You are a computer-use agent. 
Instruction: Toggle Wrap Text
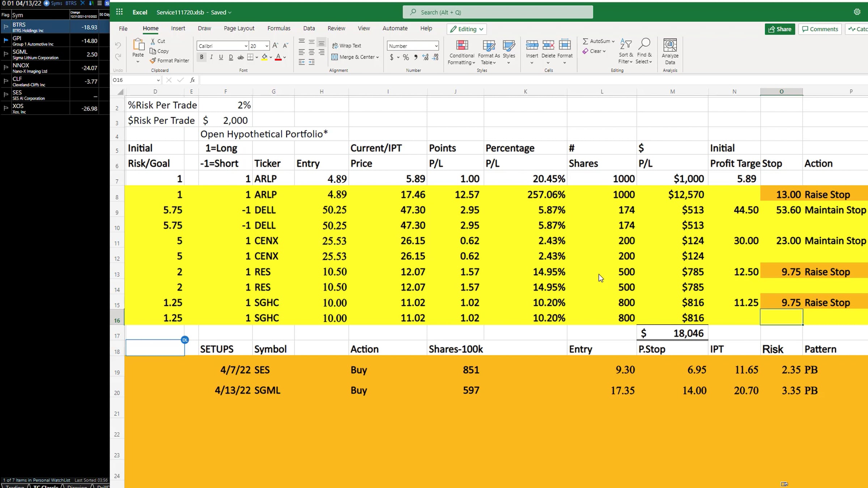(x=346, y=46)
